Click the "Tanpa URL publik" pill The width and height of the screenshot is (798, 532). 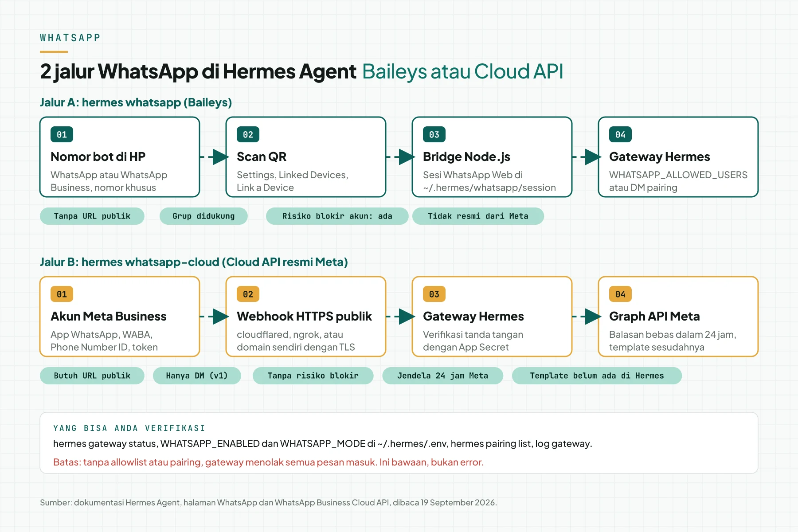tap(92, 216)
